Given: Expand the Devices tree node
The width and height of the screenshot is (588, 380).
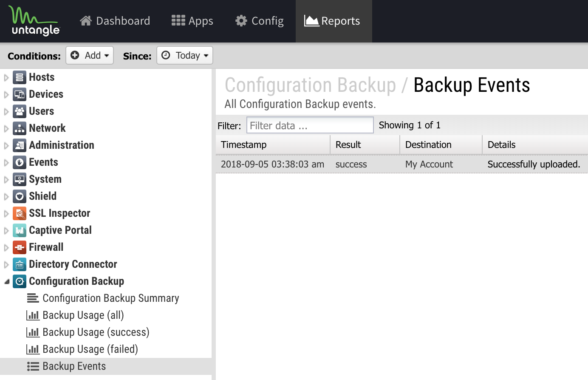Looking at the screenshot, I should (6, 95).
